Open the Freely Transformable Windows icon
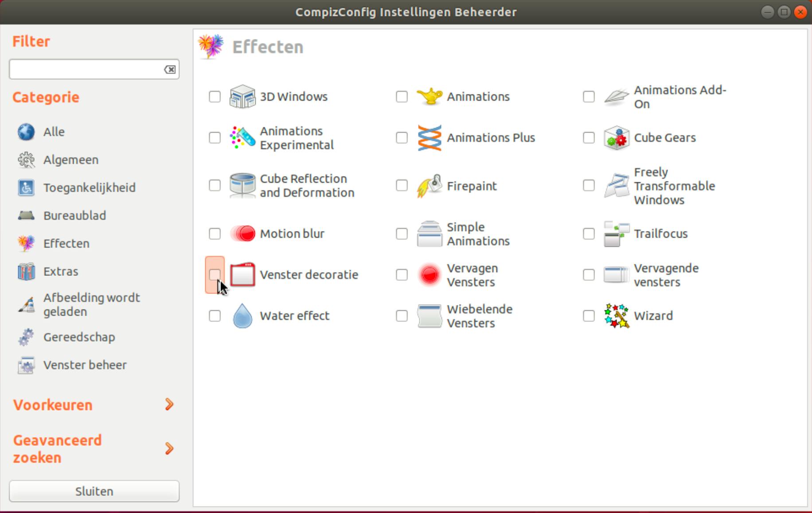Viewport: 812px width, 513px height. pos(617,185)
